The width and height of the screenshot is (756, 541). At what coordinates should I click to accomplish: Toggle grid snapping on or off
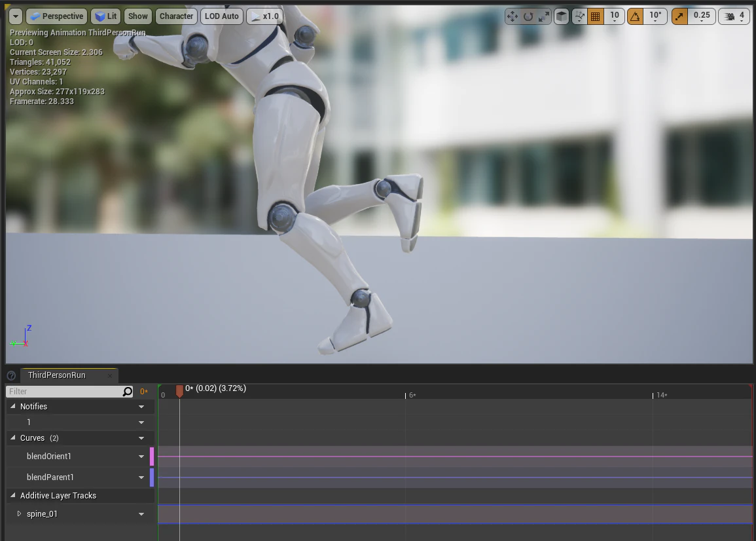pyautogui.click(x=596, y=16)
